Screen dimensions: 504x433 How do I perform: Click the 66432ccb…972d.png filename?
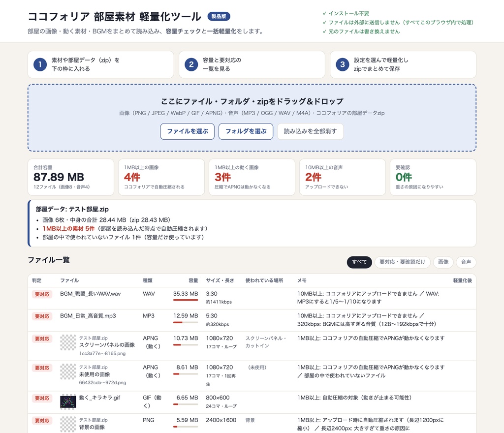tap(102, 383)
